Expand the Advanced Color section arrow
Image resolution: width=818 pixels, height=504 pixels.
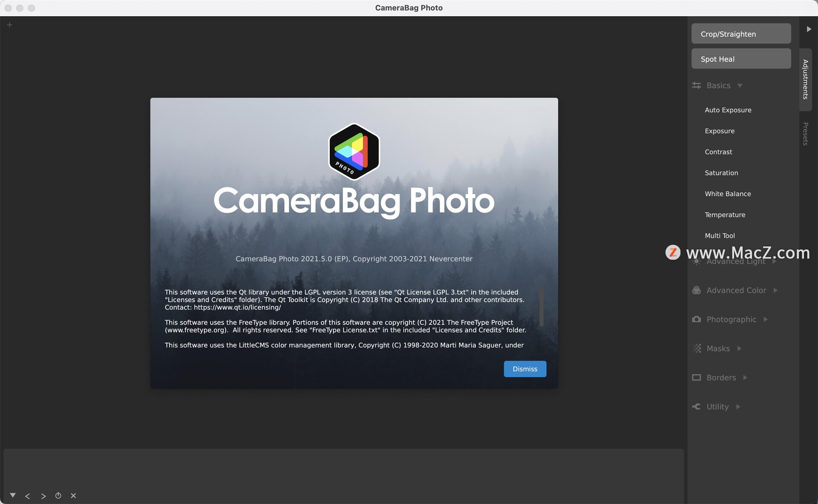[x=775, y=290]
